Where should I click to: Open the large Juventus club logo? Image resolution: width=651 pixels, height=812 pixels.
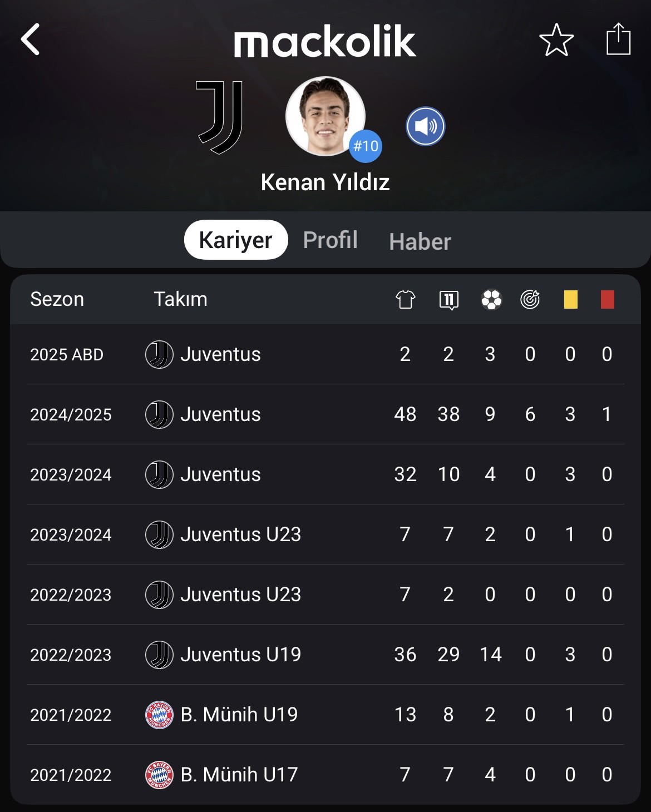point(220,117)
